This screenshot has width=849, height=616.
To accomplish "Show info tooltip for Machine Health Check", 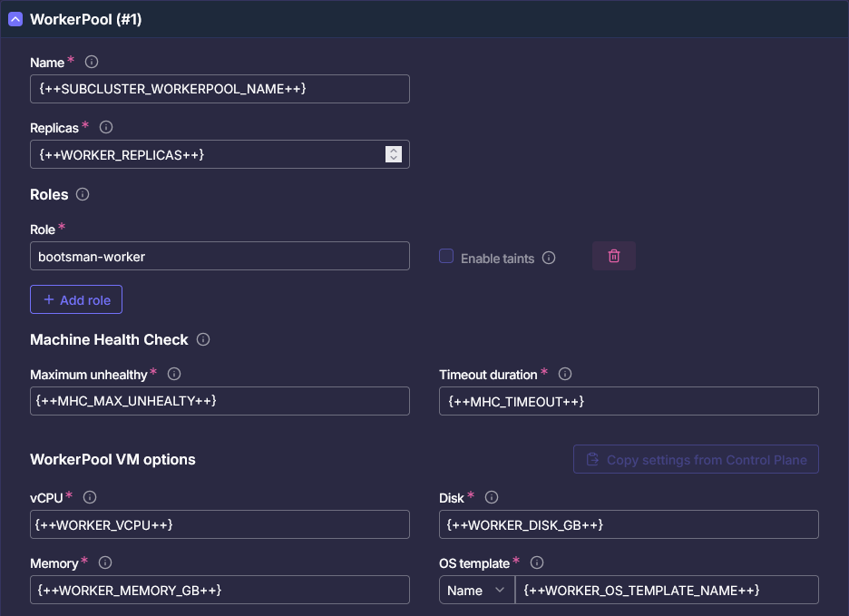I will click(x=203, y=339).
